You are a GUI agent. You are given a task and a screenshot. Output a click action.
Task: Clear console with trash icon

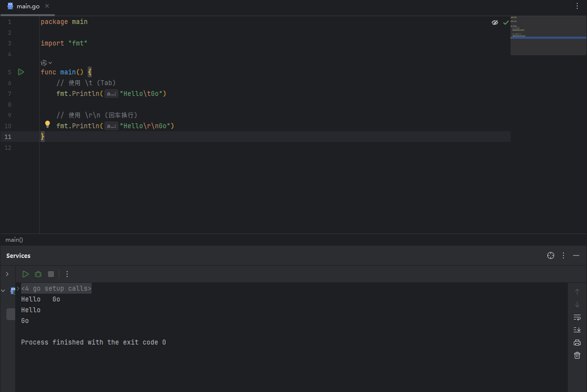click(577, 355)
